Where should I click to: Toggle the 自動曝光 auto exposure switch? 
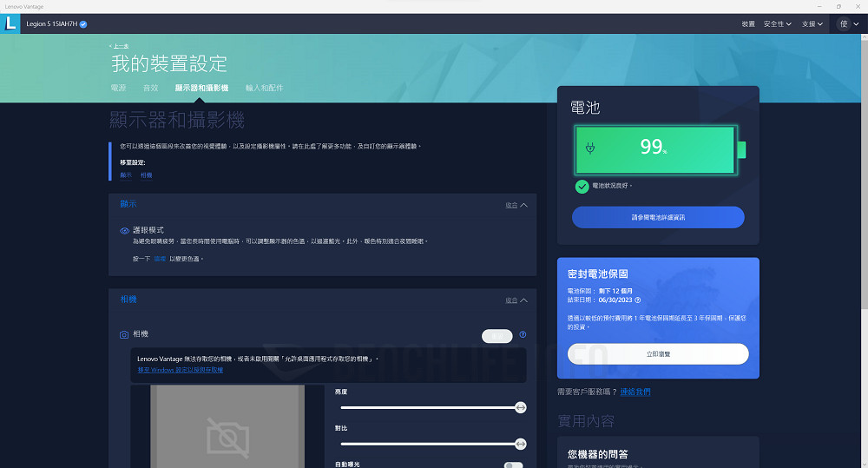[x=514, y=465]
